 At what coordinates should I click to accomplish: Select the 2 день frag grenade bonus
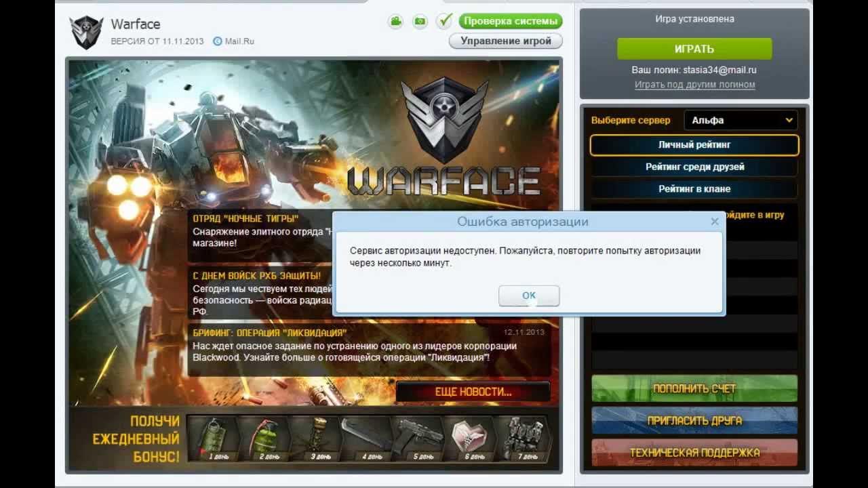point(264,439)
